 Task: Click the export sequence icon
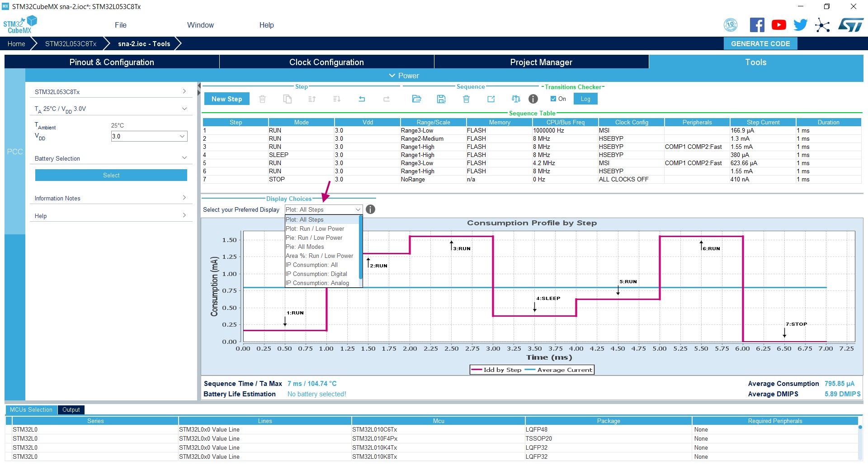pos(491,99)
